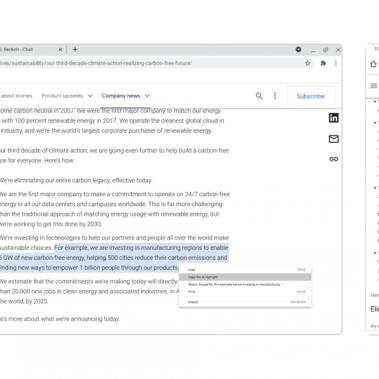Open a new tab with the plus button
The height and width of the screenshot is (379, 379).
75,49
